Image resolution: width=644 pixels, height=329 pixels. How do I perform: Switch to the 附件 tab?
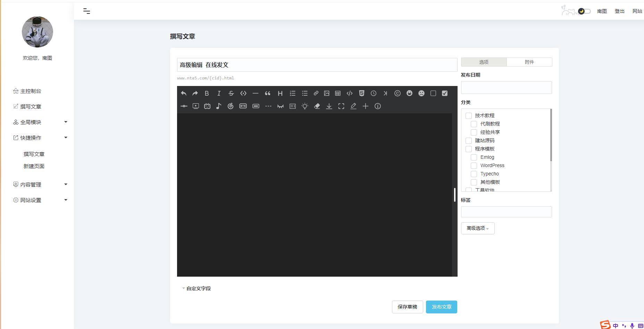pyautogui.click(x=529, y=62)
